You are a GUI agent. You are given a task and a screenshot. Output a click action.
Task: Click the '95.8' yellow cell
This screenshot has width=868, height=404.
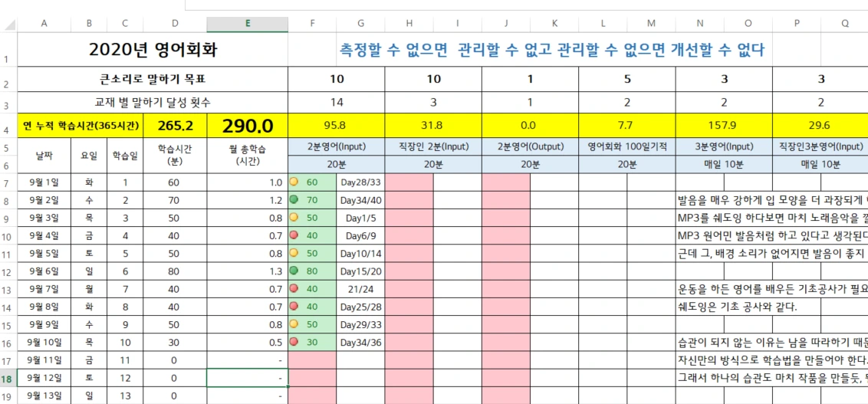pos(337,126)
